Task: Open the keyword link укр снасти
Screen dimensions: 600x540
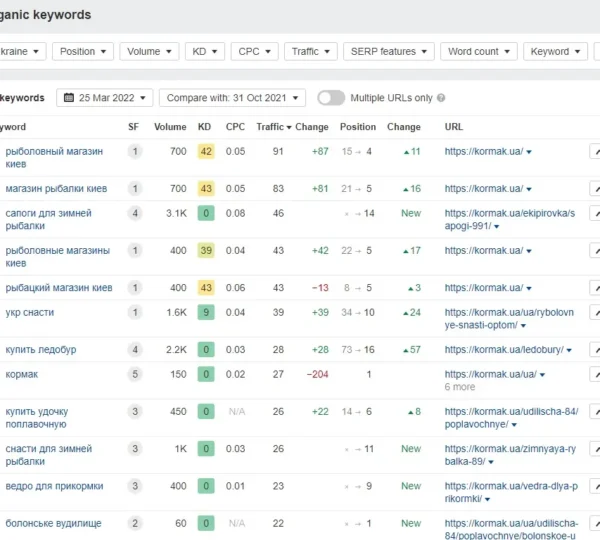Action: 30,312
